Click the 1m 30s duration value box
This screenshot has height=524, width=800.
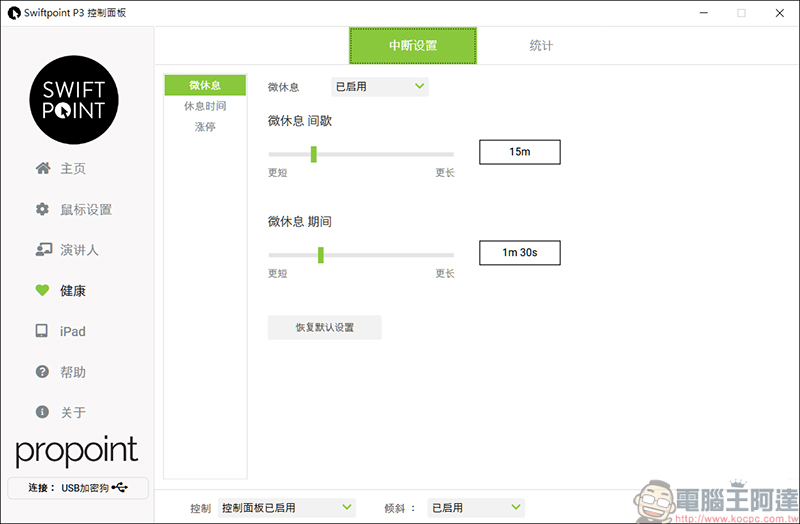[x=520, y=253]
